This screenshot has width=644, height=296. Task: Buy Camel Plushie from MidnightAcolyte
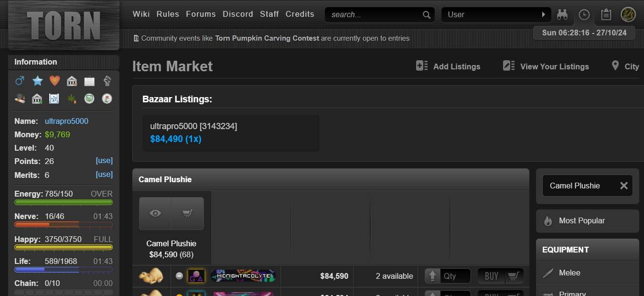pos(500,276)
